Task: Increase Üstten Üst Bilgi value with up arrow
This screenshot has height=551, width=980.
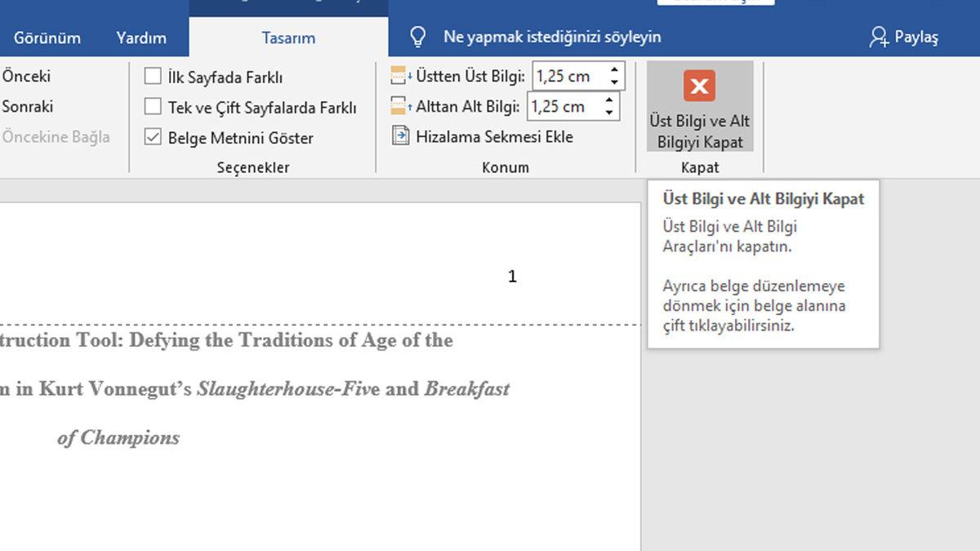Action: tap(614, 70)
